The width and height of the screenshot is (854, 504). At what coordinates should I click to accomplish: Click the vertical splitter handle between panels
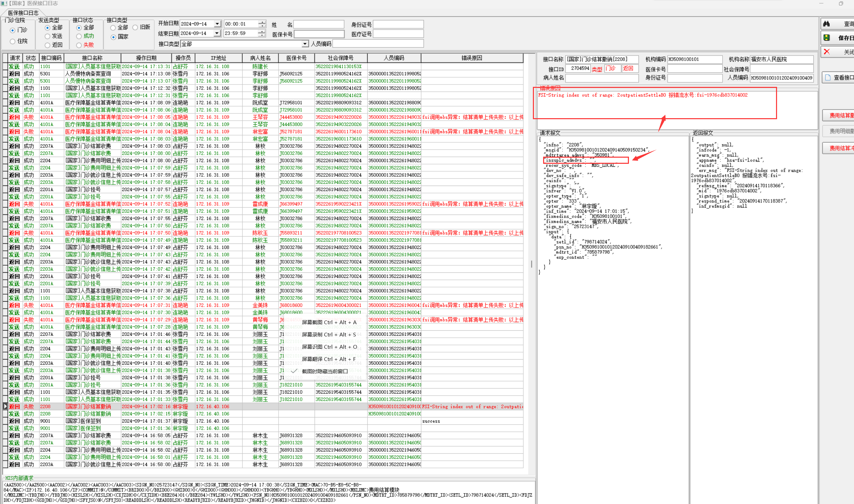[531, 264]
